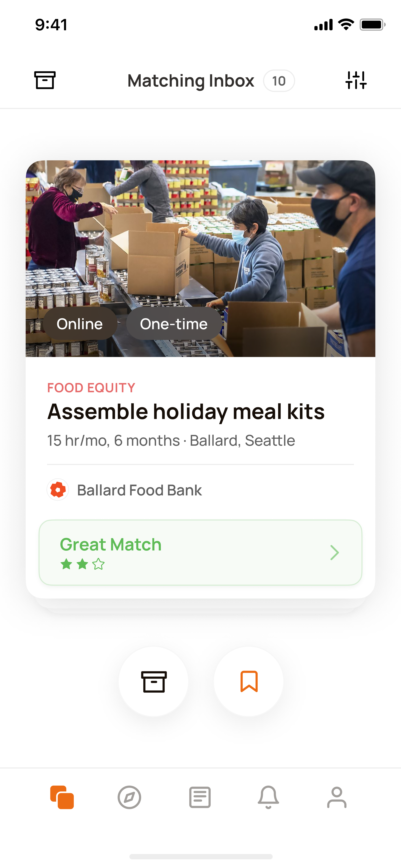Go to the compass Explore tab

[129, 797]
